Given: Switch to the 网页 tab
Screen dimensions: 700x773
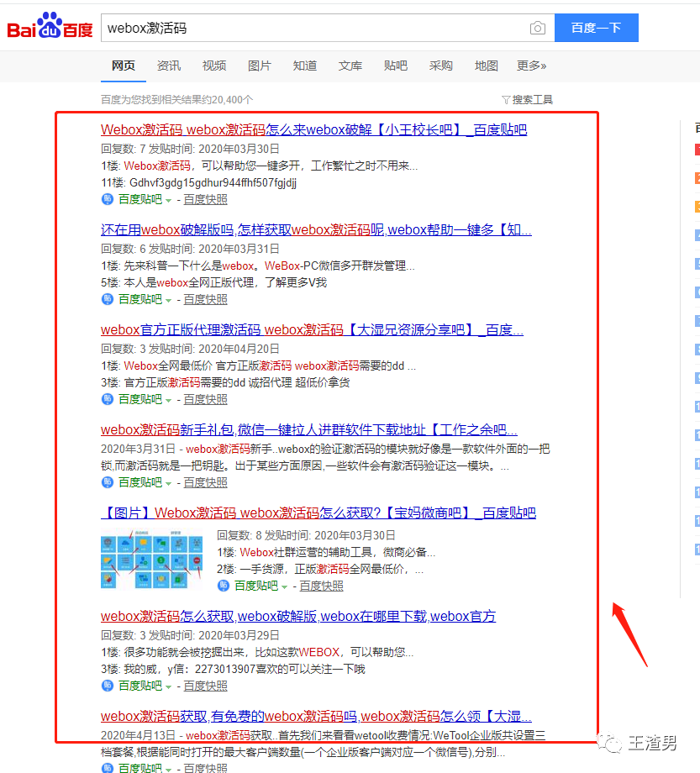Looking at the screenshot, I should click(124, 66).
